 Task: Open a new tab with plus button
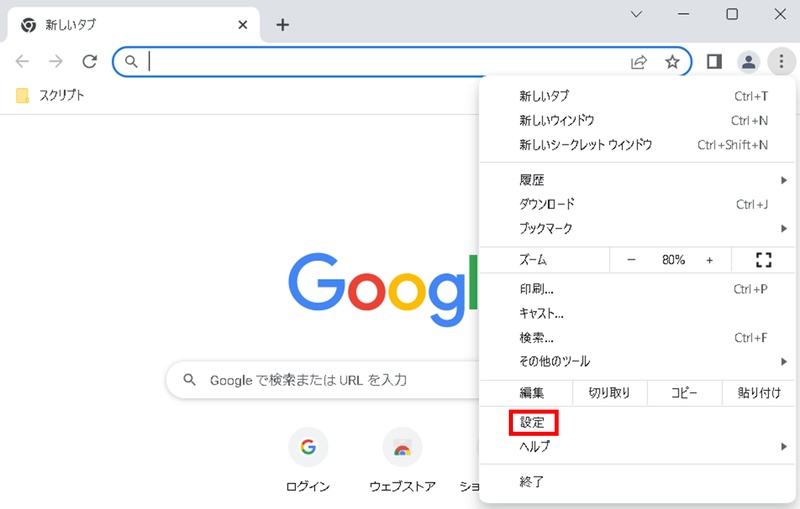tap(283, 24)
